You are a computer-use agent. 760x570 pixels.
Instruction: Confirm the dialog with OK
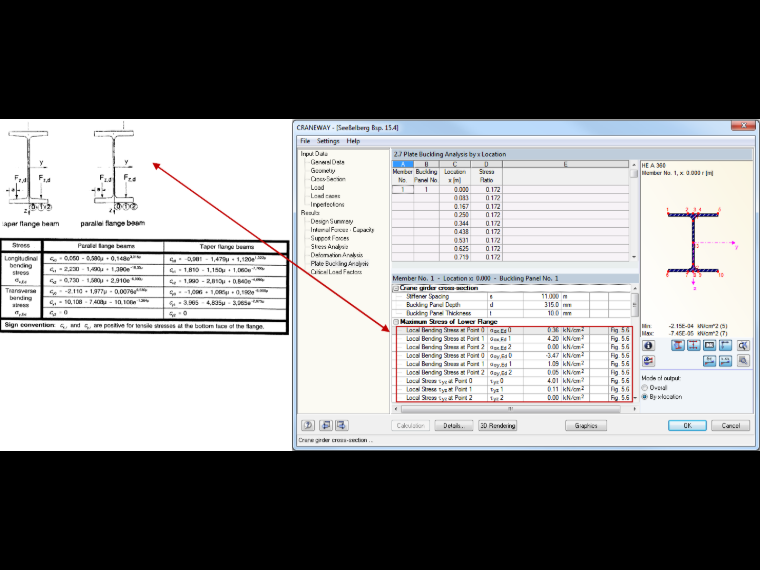click(x=687, y=426)
